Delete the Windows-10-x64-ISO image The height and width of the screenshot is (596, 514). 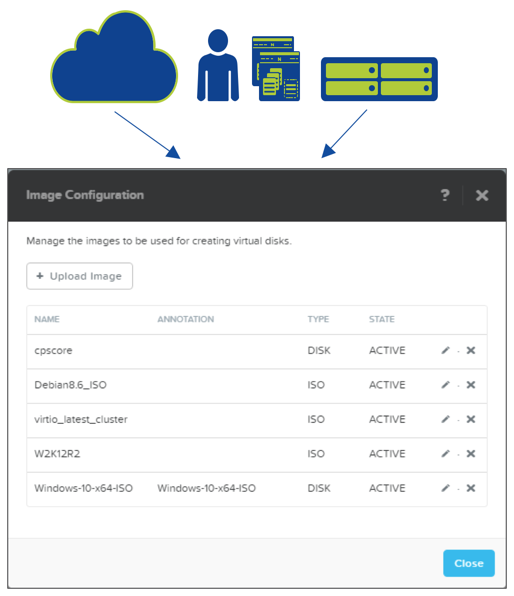[471, 488]
